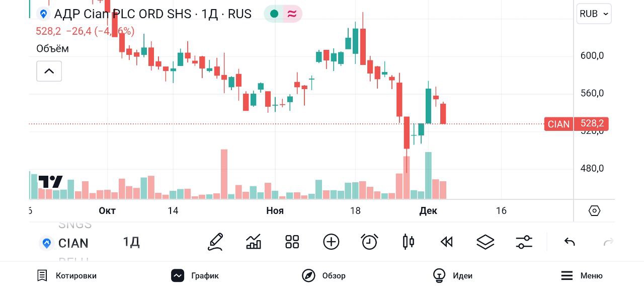Collapse the indicator legend with chevron
Screen dimensions: 644x290
[x=49, y=71]
